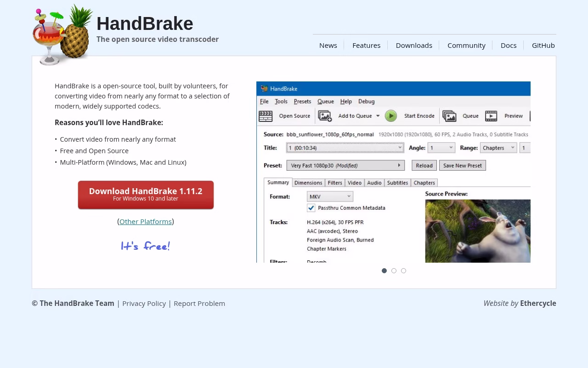The width and height of the screenshot is (588, 368).
Task: Click the Save New Preset button
Action: pos(463,166)
